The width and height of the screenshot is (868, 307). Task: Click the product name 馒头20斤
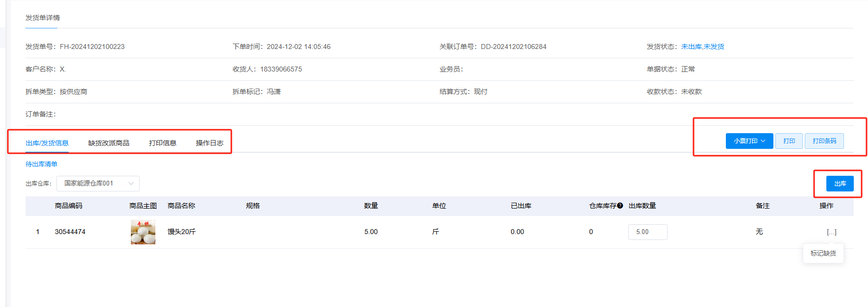[x=181, y=232]
